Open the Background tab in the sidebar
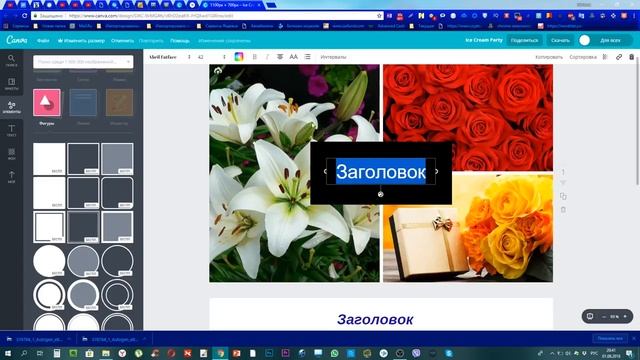640x360 pixels. (11, 154)
